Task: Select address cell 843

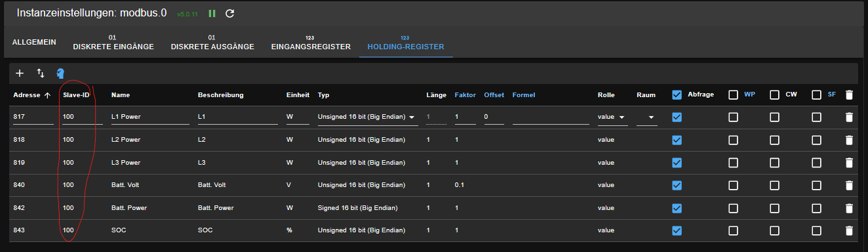Action: tap(18, 230)
